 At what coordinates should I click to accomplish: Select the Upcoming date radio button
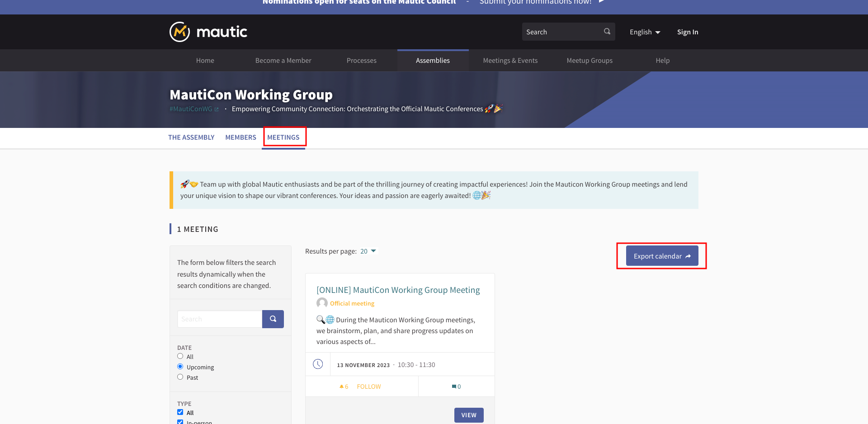180,367
